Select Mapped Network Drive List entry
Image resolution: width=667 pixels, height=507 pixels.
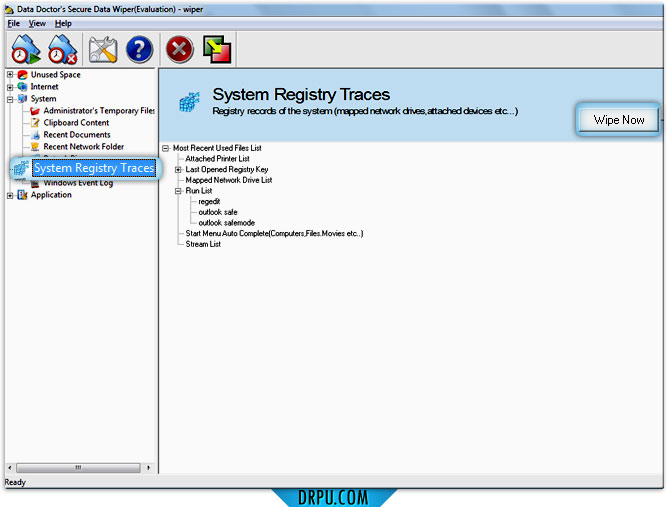[229, 180]
